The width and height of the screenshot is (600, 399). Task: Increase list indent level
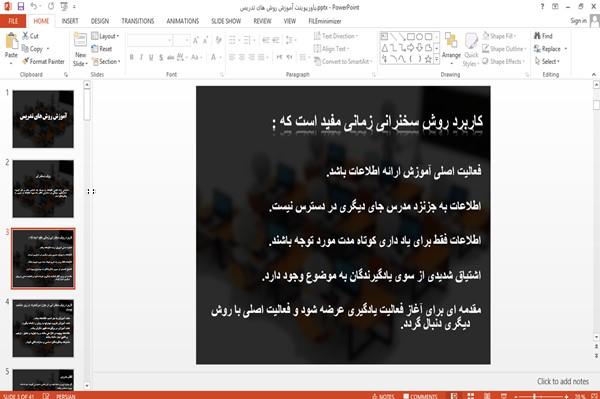276,40
